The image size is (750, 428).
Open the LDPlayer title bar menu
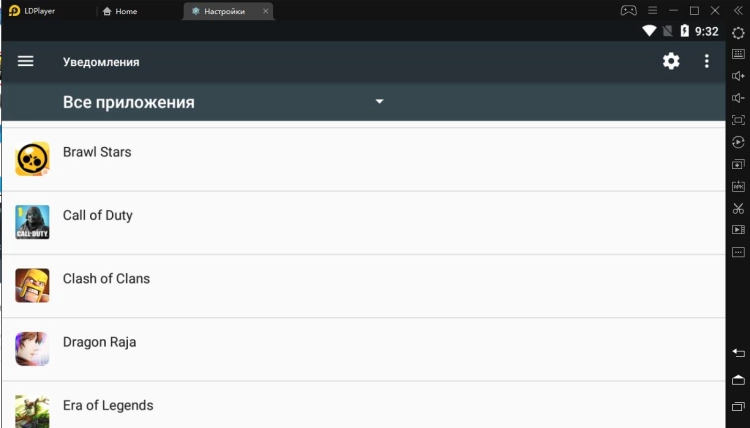(x=652, y=10)
